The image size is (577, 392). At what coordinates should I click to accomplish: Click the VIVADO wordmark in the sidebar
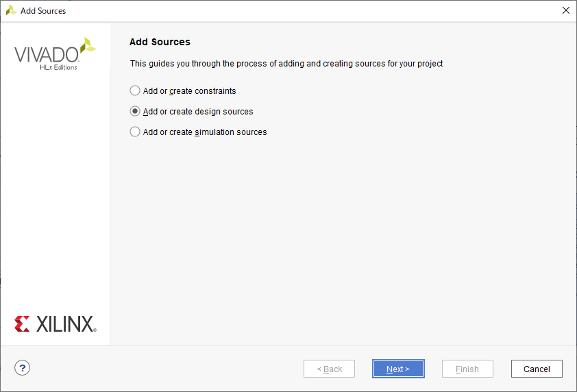coord(45,54)
